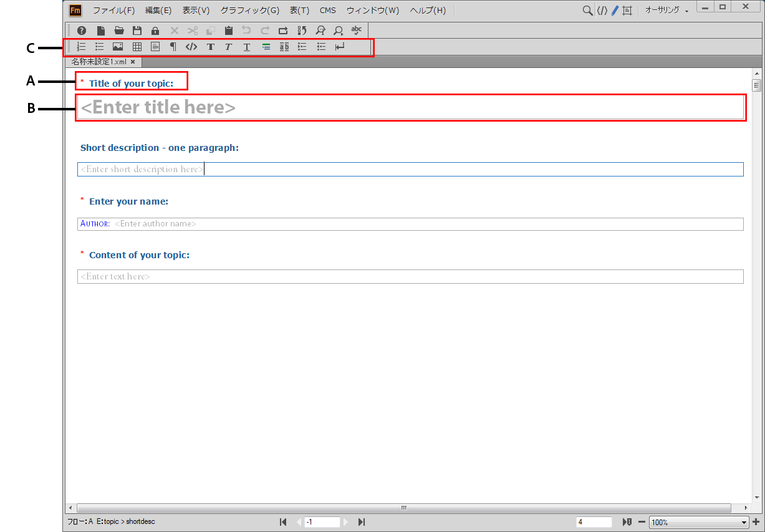
Task: Click the insert table icon
Action: [x=137, y=46]
